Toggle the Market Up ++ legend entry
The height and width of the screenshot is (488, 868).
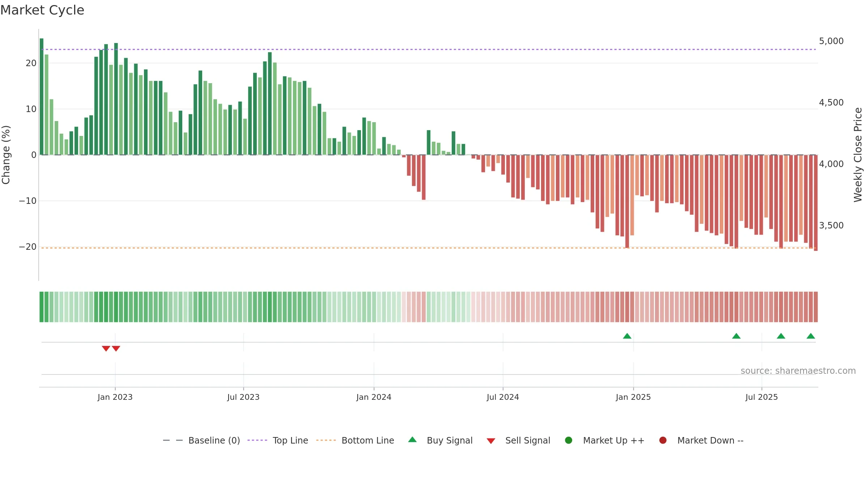[x=605, y=440]
